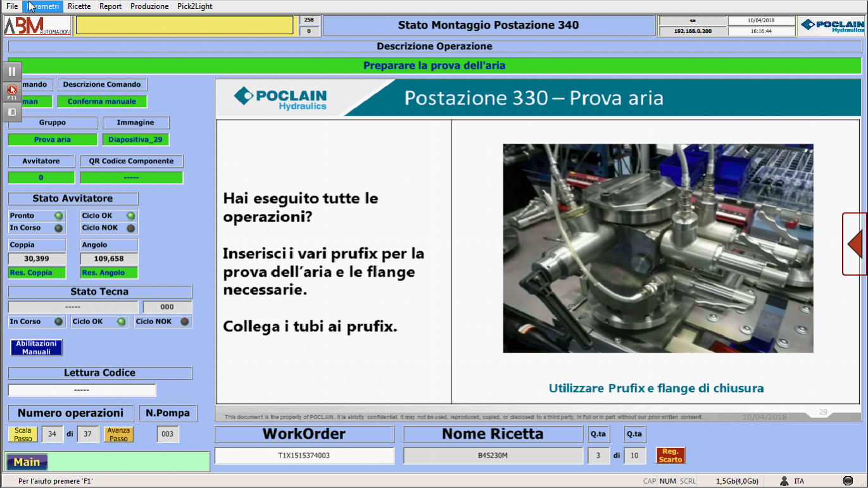Click the time 16:16:44 in header
The image size is (868, 488).
tap(761, 30)
